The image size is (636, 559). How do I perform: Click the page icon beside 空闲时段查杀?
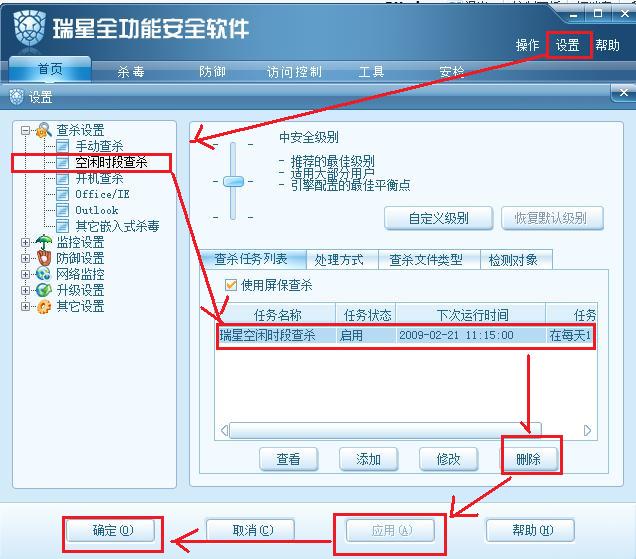(x=62, y=162)
